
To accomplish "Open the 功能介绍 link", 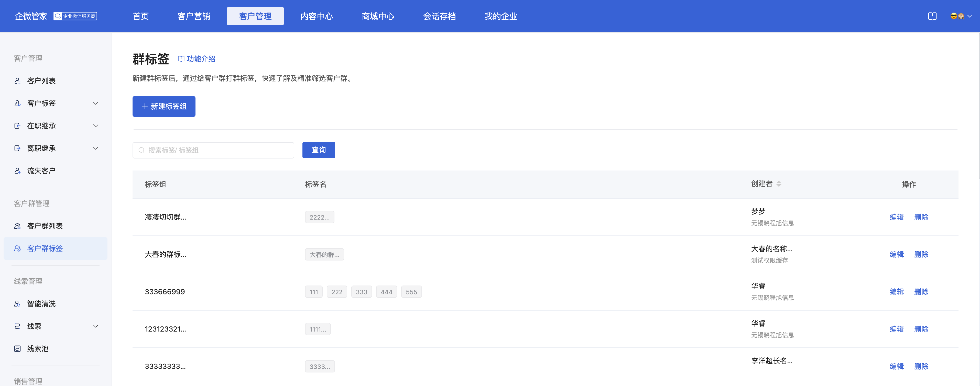I will pyautogui.click(x=197, y=59).
